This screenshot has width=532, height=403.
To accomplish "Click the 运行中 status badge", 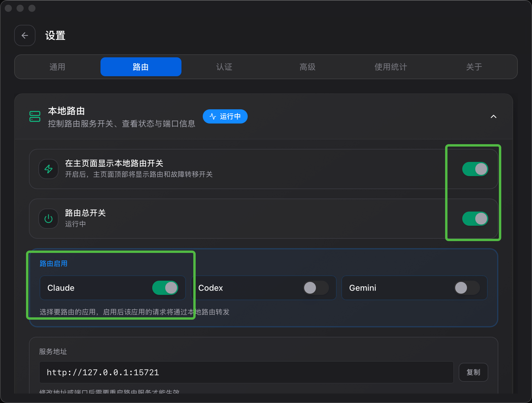I will [x=225, y=116].
